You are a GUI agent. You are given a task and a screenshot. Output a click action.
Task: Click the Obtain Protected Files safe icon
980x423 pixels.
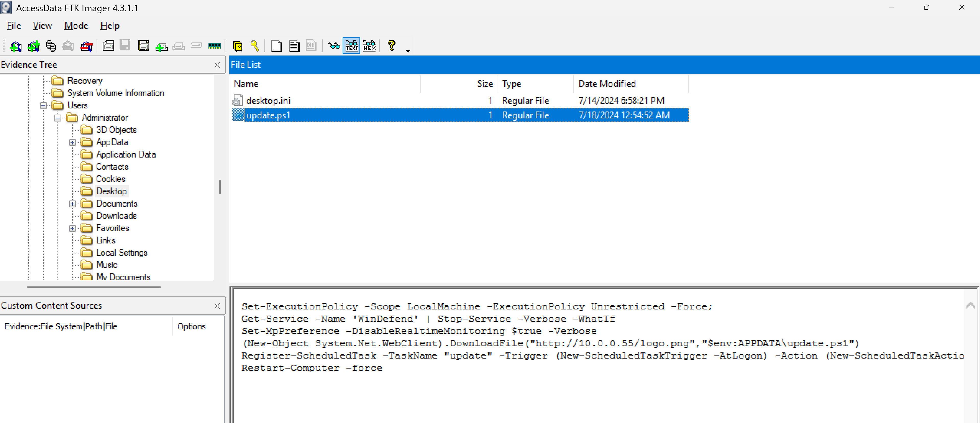[x=237, y=46]
